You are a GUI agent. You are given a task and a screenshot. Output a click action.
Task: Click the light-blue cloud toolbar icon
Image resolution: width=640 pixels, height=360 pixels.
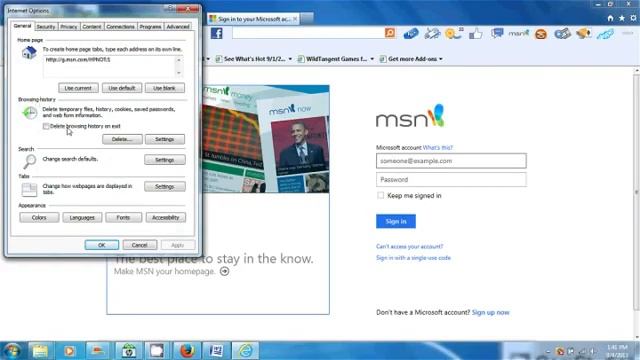tap(605, 34)
